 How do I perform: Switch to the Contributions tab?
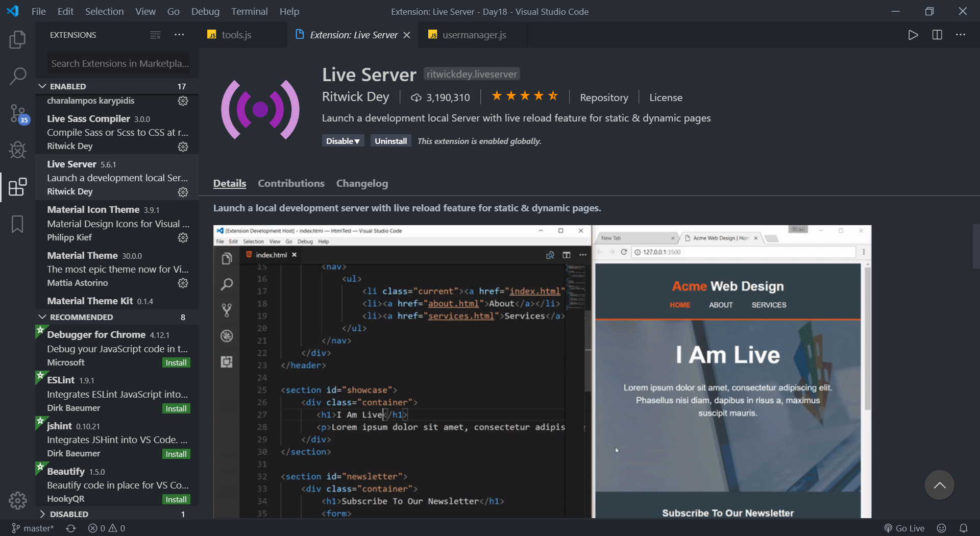[291, 183]
